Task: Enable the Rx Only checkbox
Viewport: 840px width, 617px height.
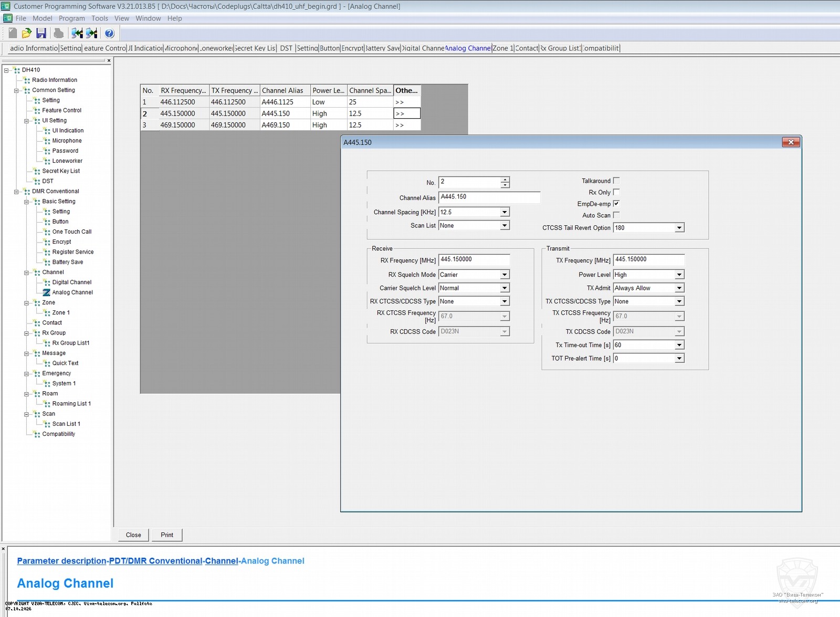Action: (x=616, y=192)
